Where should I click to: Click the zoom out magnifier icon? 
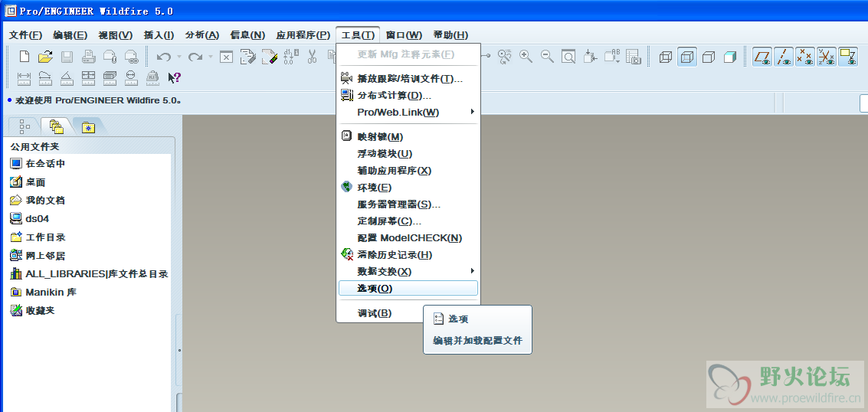(x=547, y=57)
